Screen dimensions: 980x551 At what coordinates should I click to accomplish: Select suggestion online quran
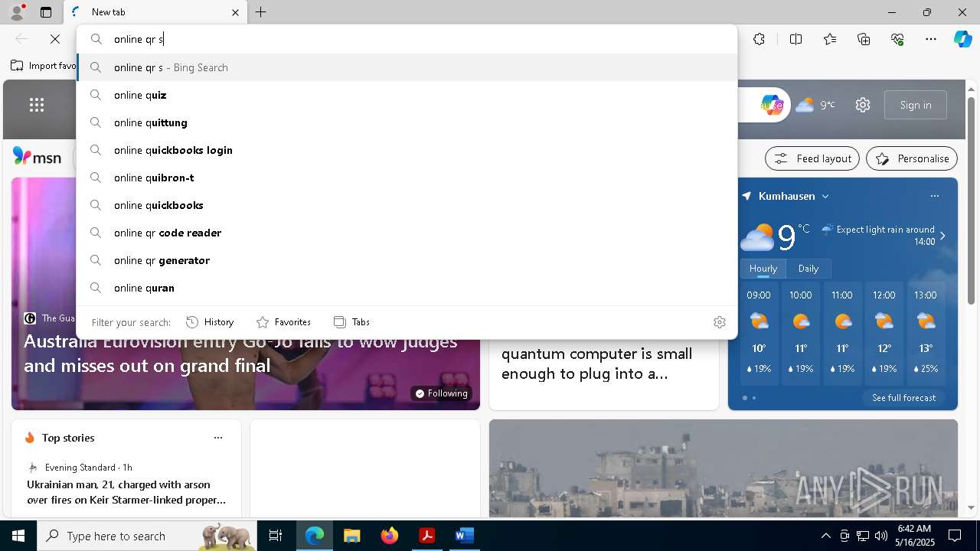coord(407,288)
